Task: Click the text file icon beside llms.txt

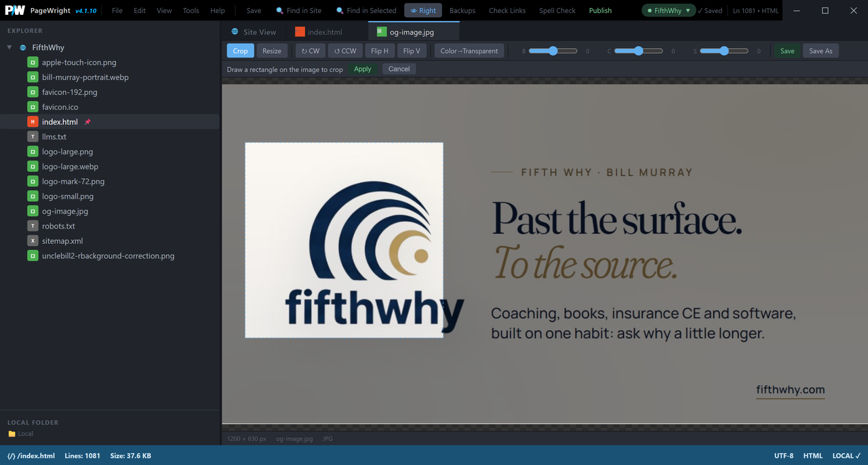Action: pyautogui.click(x=33, y=137)
